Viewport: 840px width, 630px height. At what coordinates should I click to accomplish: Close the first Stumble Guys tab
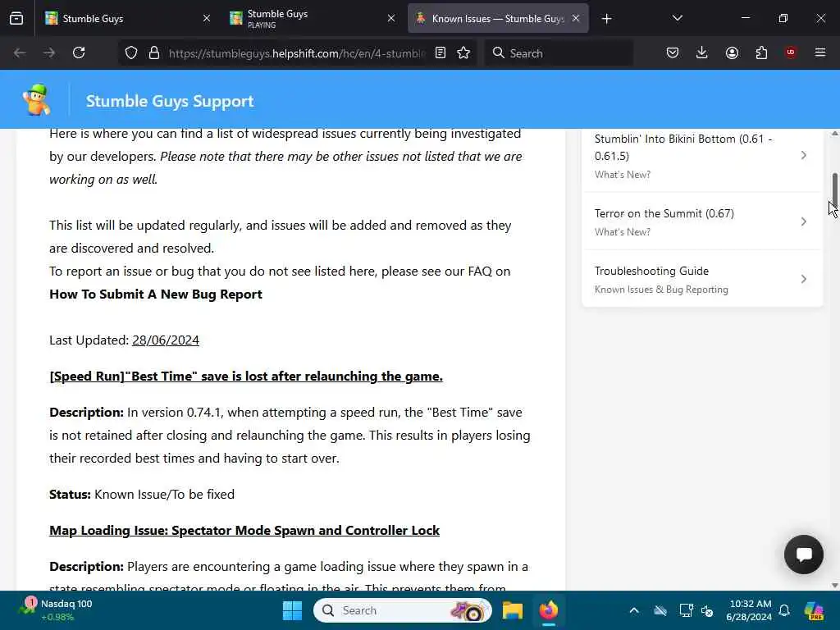coord(207,19)
